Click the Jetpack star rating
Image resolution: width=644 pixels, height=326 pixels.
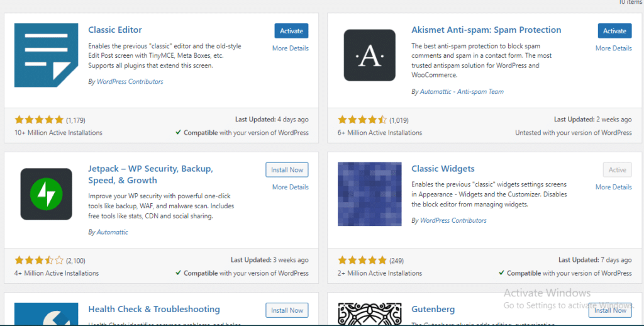click(39, 260)
